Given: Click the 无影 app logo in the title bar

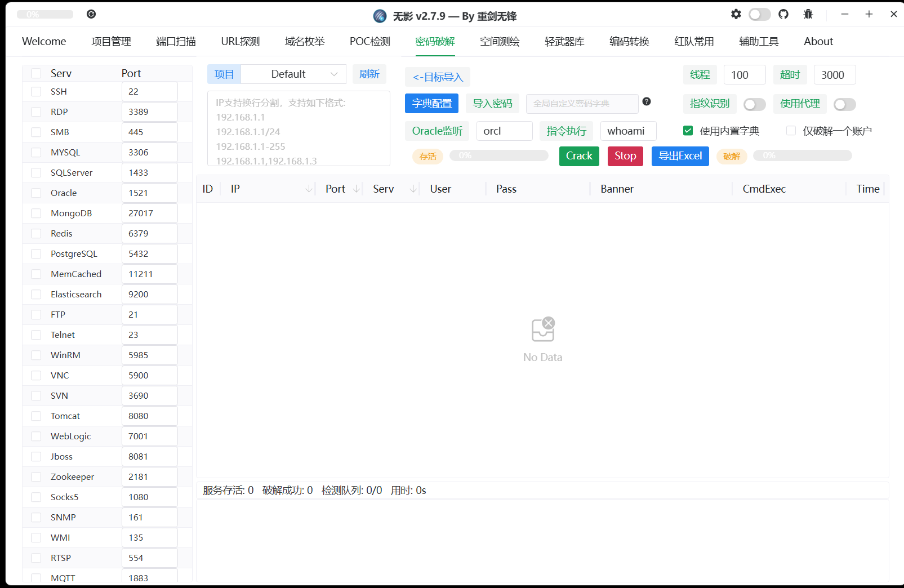Looking at the screenshot, I should 380,16.
